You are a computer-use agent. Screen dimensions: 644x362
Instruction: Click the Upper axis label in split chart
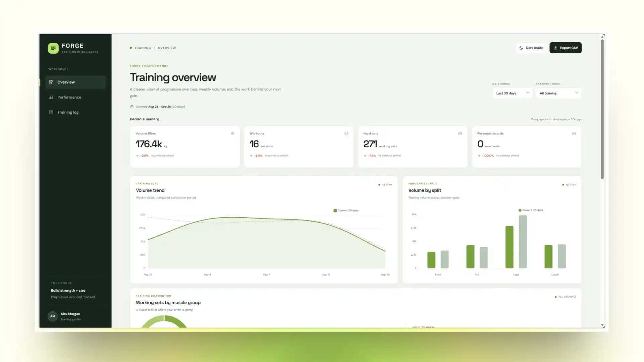pyautogui.click(x=555, y=275)
